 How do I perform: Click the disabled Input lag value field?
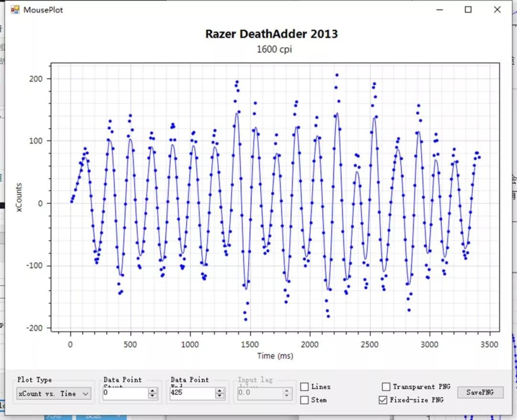260,393
